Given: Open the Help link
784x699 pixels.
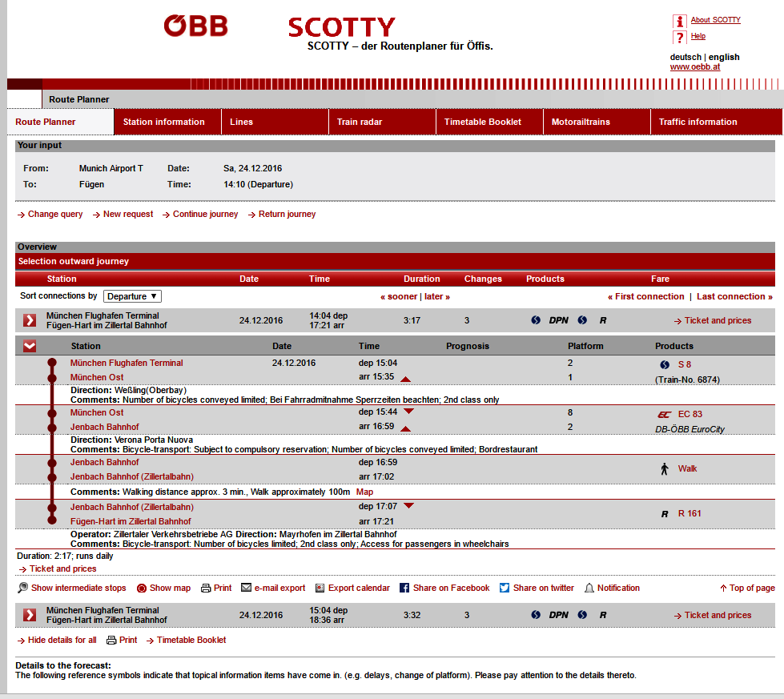Looking at the screenshot, I should coord(698,36).
